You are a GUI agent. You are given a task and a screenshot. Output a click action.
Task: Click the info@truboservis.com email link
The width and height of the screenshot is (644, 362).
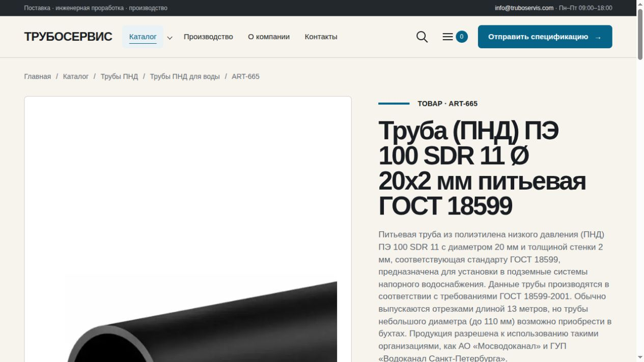(524, 8)
